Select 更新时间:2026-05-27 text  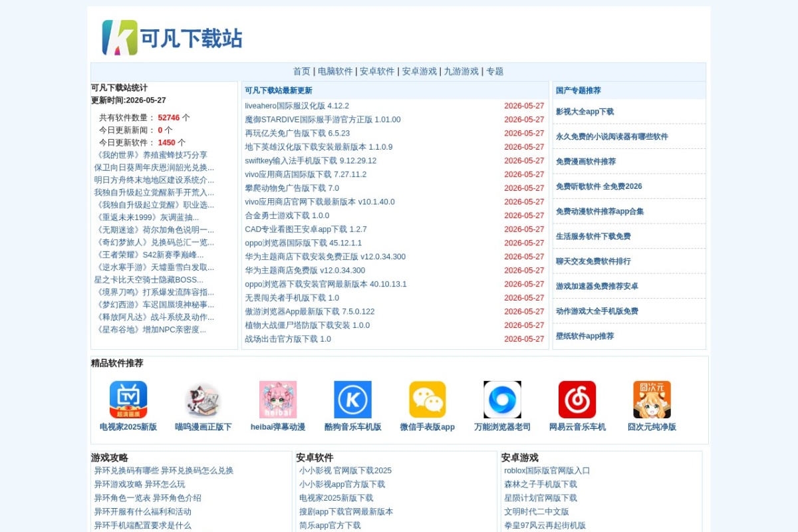click(x=128, y=100)
